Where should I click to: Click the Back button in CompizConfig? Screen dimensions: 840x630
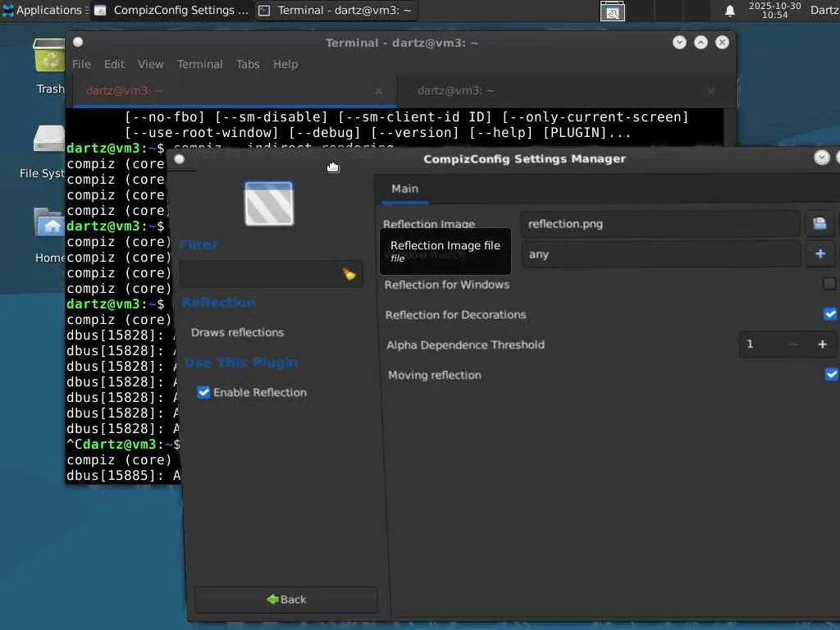[x=286, y=600]
